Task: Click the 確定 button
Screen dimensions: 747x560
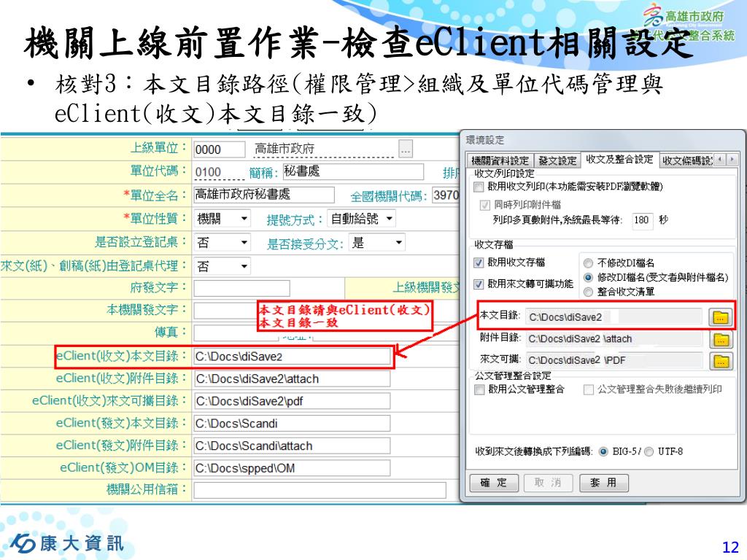Action: point(494,483)
